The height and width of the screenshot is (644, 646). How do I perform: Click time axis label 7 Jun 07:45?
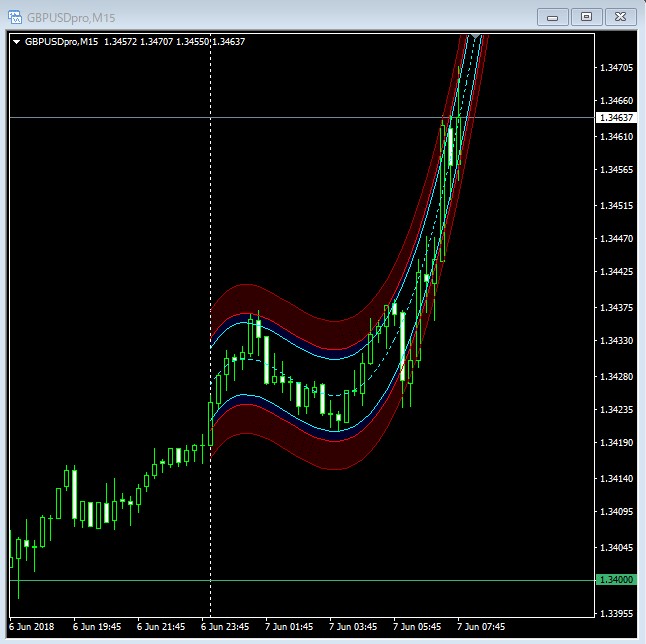click(481, 627)
